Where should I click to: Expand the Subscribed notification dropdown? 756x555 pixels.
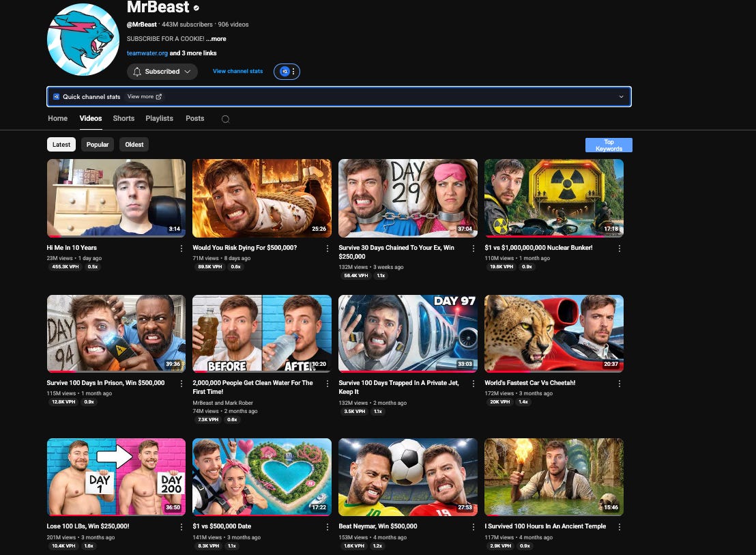188,72
